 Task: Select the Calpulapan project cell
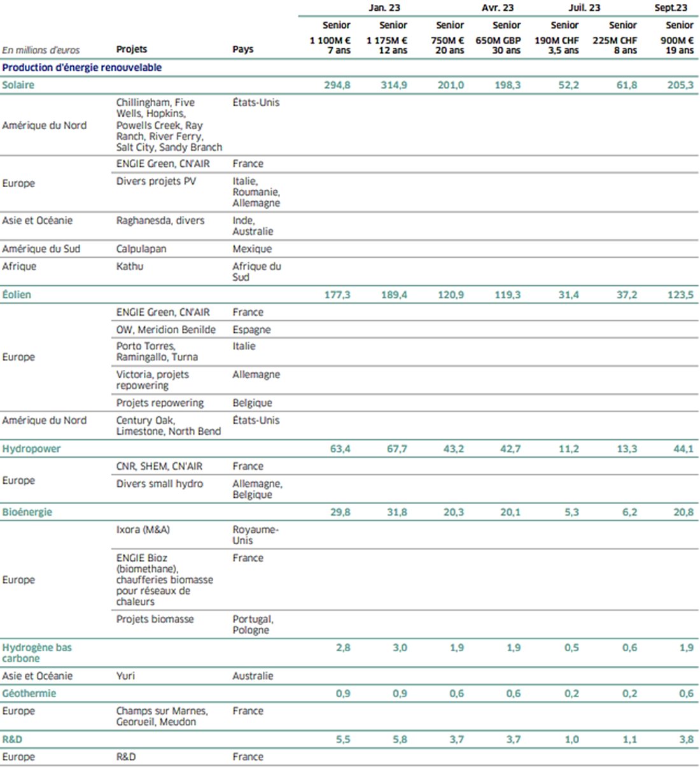click(141, 249)
